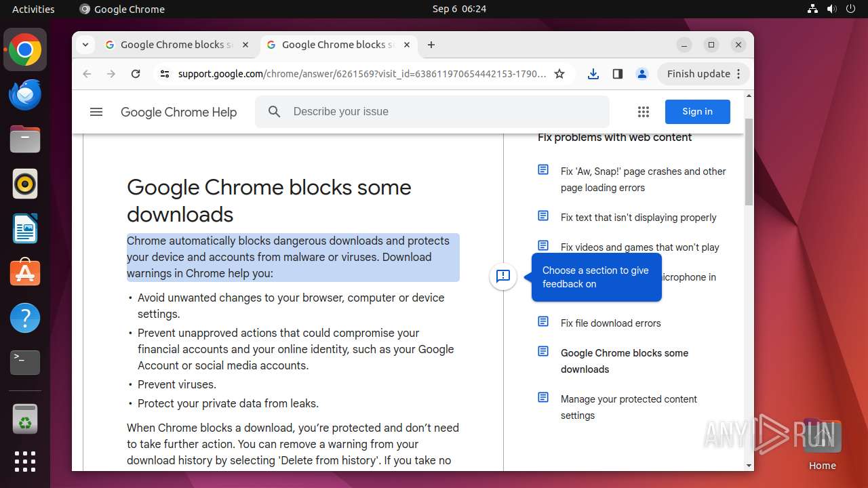
Task: Open Fix text that isn't displaying properly
Action: (x=638, y=218)
